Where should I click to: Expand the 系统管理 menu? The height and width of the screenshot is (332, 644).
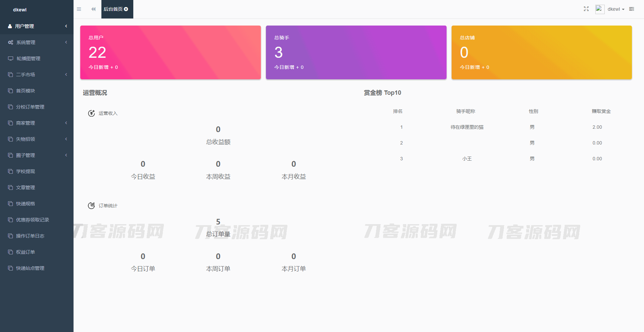pyautogui.click(x=37, y=42)
